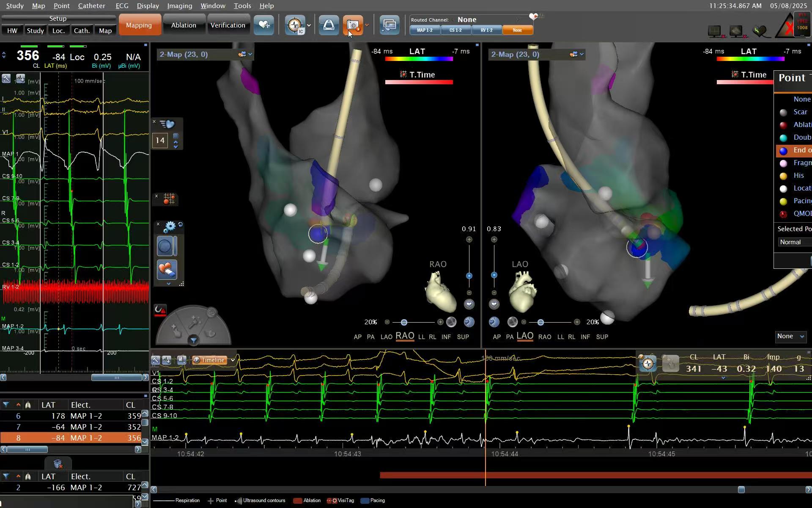Select the LAO view in right map

(525, 336)
